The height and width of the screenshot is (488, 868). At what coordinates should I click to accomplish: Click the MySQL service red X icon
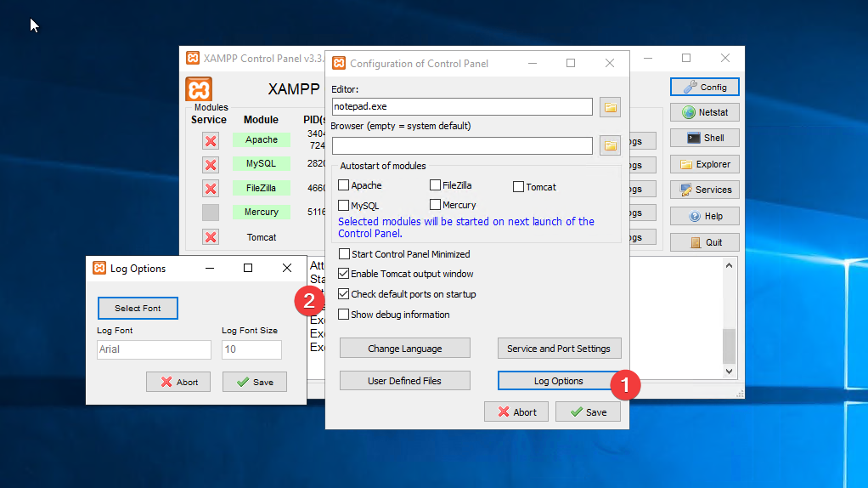211,165
